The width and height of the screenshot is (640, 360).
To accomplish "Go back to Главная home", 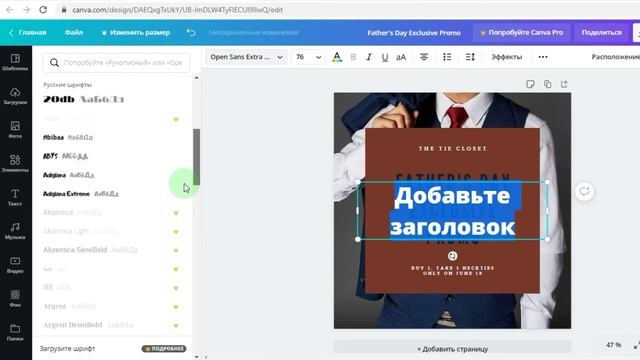I will click(x=29, y=32).
